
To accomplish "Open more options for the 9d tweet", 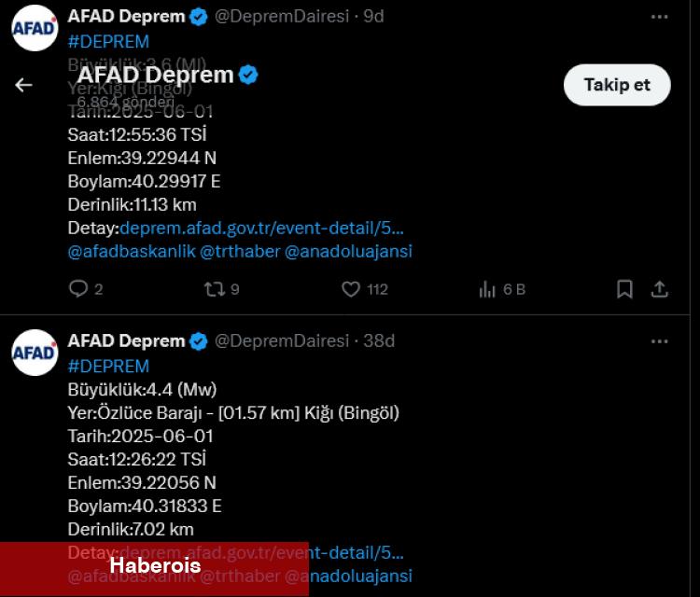I will pyautogui.click(x=659, y=17).
